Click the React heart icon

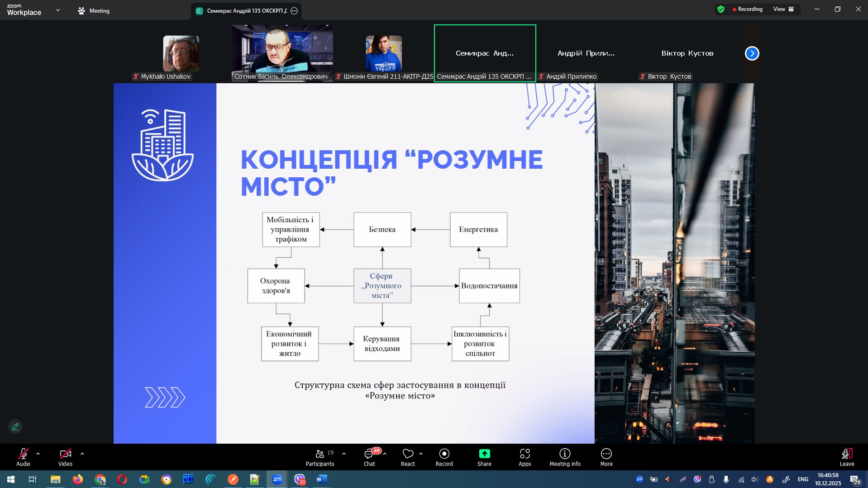[408, 457]
